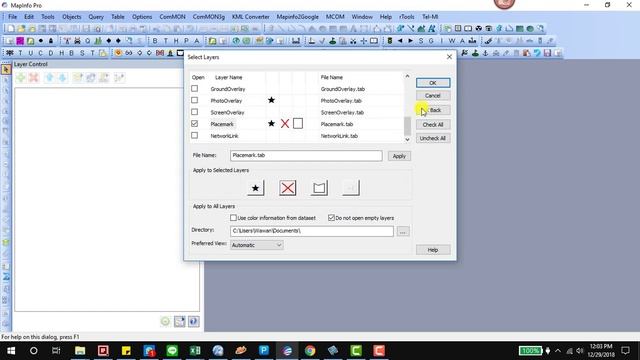The width and height of the screenshot is (640, 360).
Task: Click the Directory path input field
Action: point(312,231)
